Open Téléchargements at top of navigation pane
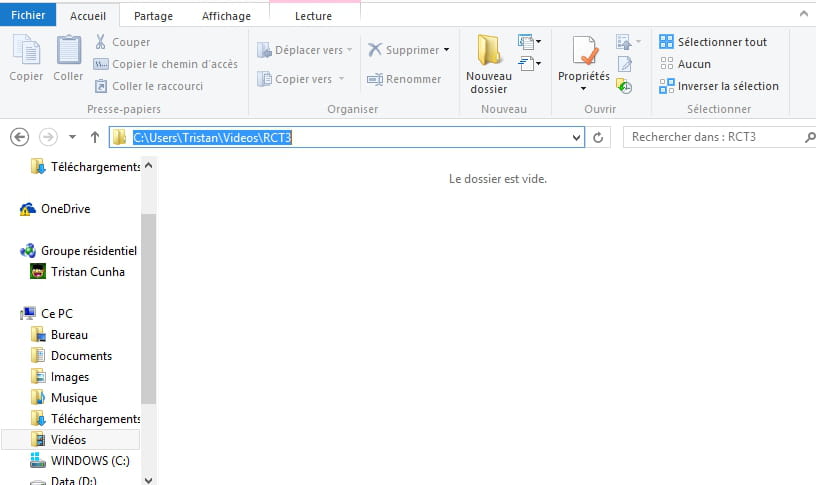This screenshot has height=485, width=816. pos(85,167)
